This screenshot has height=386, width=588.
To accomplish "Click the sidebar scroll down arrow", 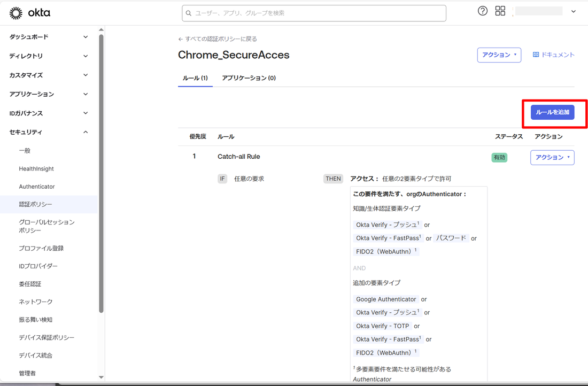I will click(101, 377).
